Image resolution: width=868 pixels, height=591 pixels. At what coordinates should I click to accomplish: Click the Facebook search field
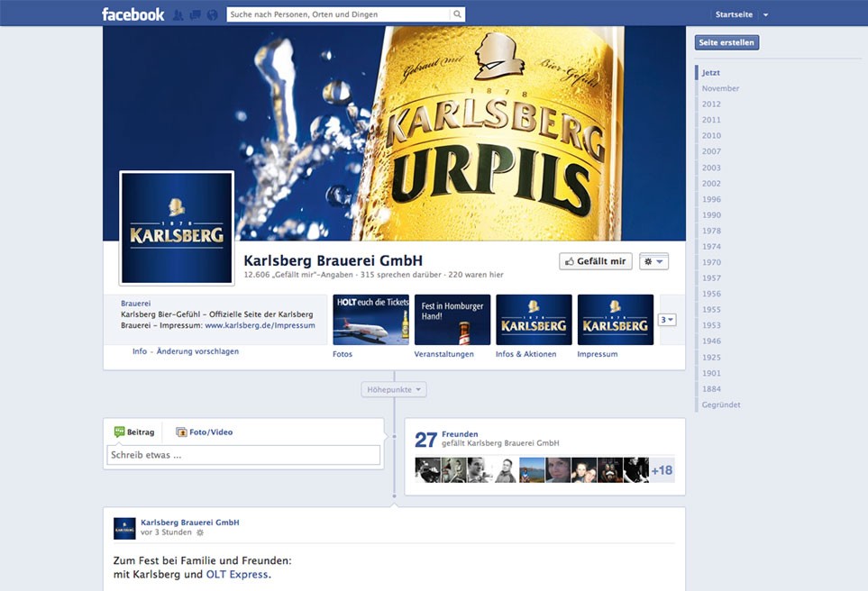click(339, 14)
